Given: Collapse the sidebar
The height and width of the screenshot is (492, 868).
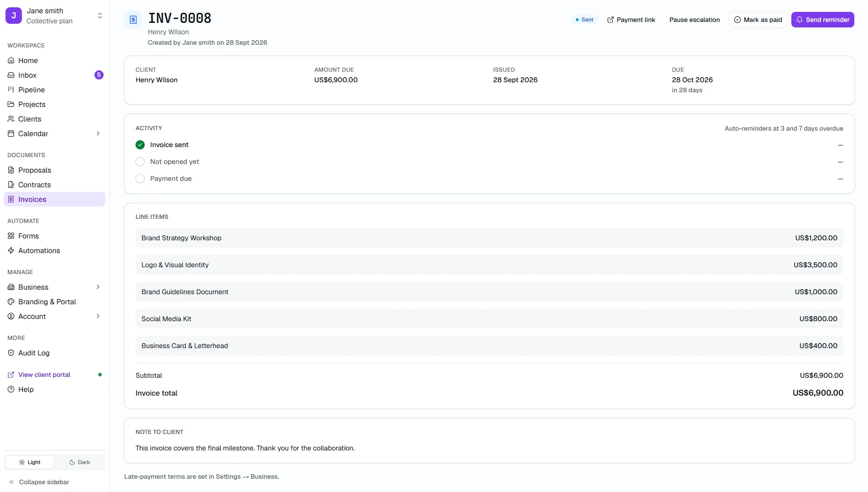Looking at the screenshot, I should [39, 482].
